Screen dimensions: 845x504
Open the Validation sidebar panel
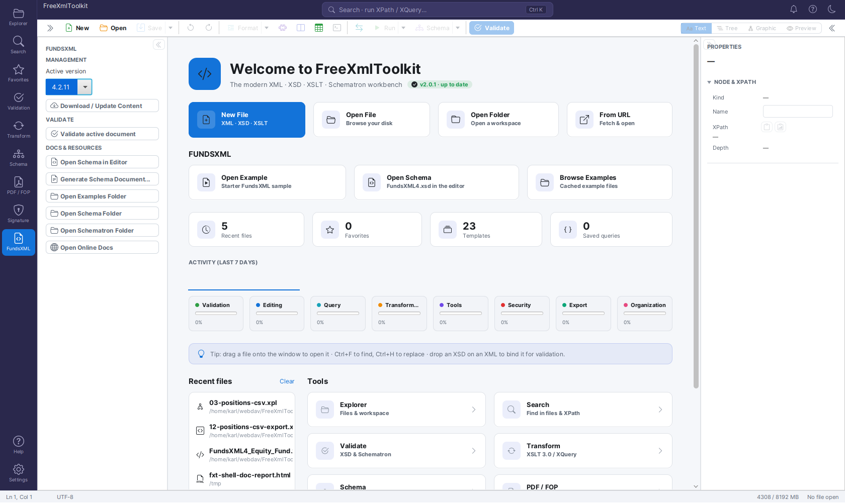[18, 102]
